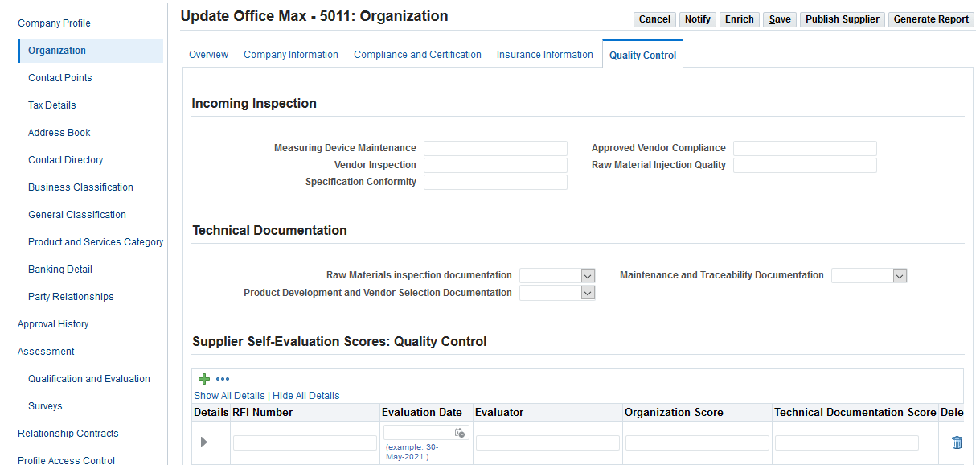Open Party Relationships in the sidebar
980x465 pixels.
71,297
